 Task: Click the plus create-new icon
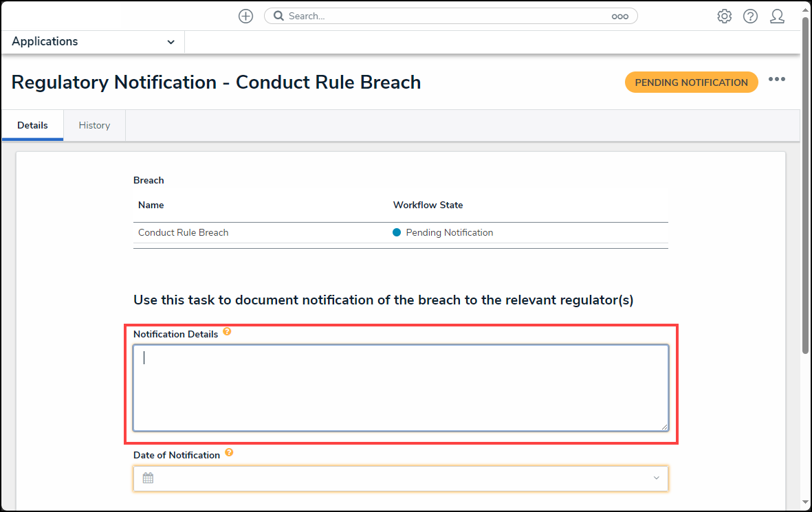245,16
